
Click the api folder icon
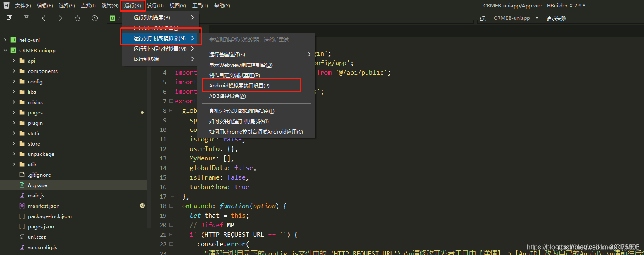[x=22, y=61]
